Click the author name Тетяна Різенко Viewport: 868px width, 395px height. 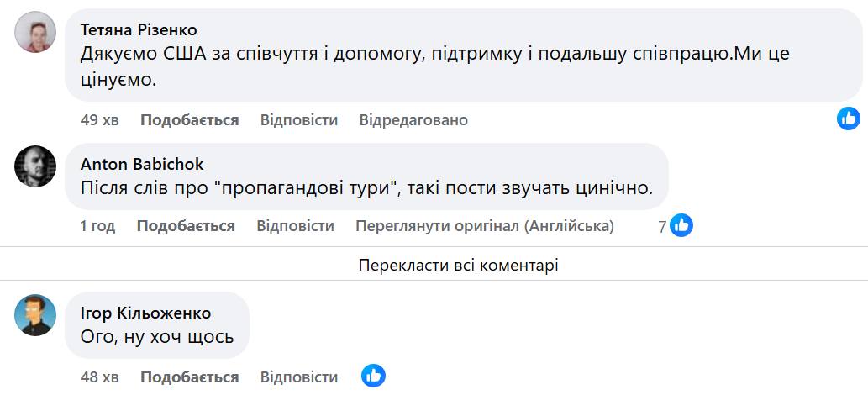point(139,30)
